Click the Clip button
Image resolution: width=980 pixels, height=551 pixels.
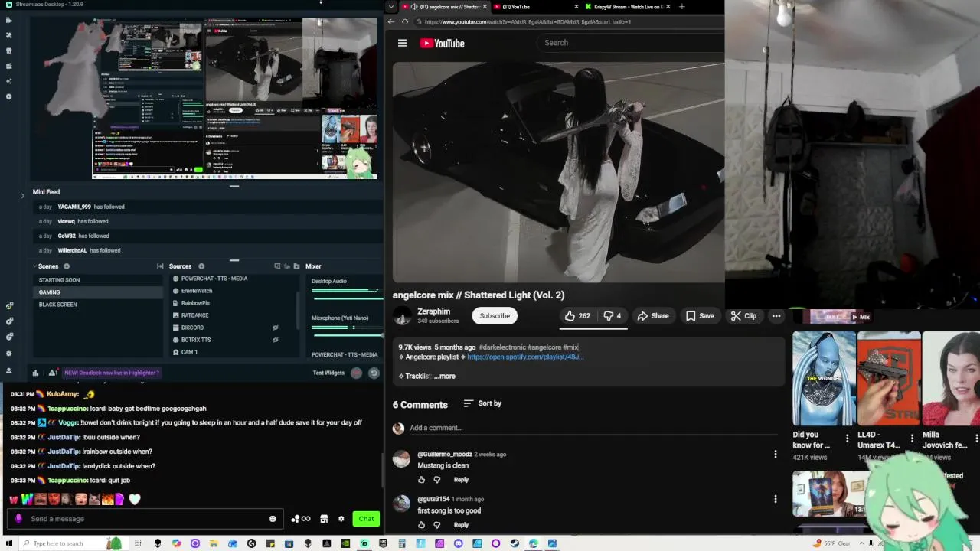[x=743, y=315]
